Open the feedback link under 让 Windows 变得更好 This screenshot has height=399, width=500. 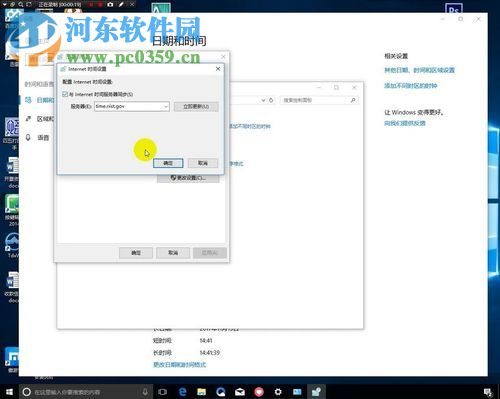tap(405, 123)
